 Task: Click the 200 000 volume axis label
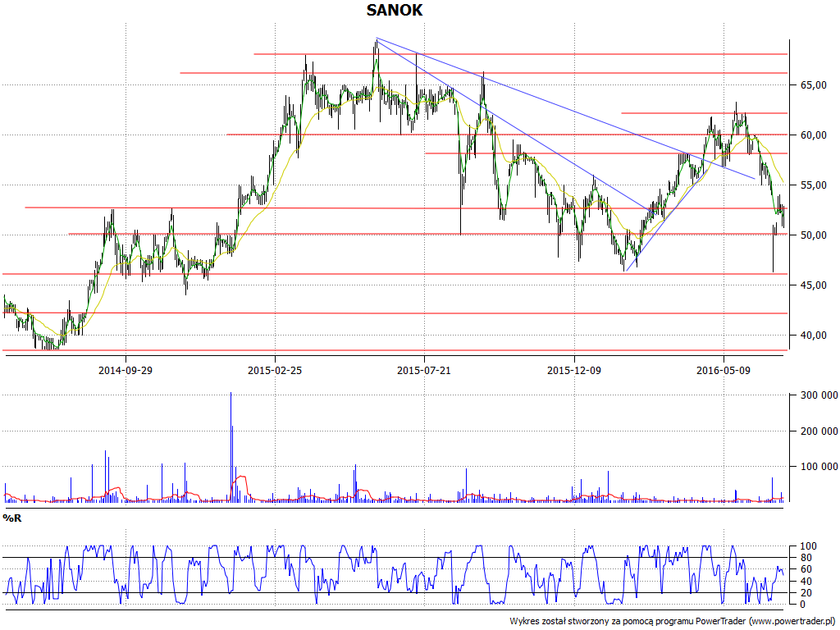pos(819,431)
